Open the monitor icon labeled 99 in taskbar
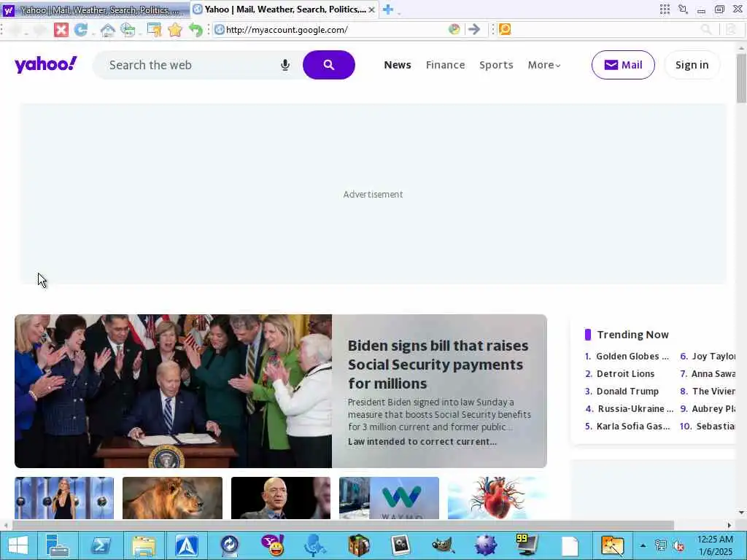 527,545
